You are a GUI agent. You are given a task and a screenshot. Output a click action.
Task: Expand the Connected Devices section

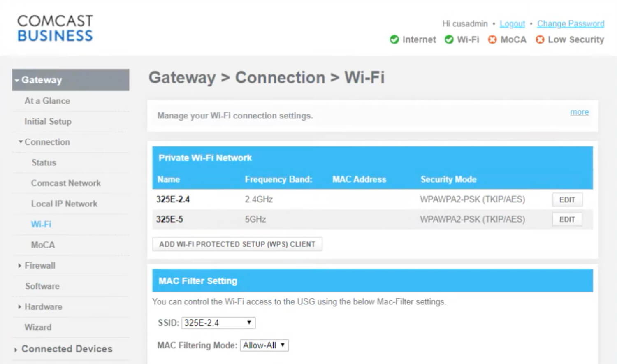[67, 348]
